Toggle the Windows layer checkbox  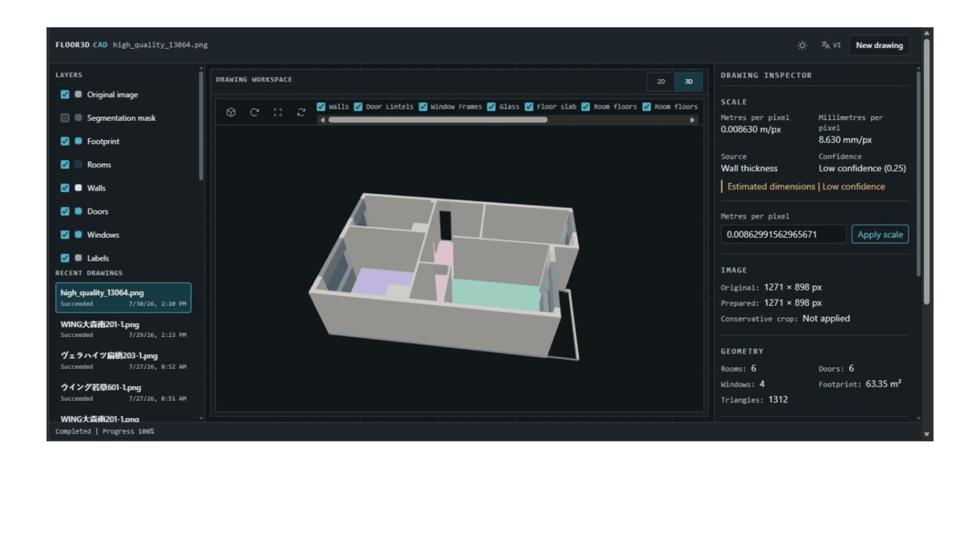[65, 235]
